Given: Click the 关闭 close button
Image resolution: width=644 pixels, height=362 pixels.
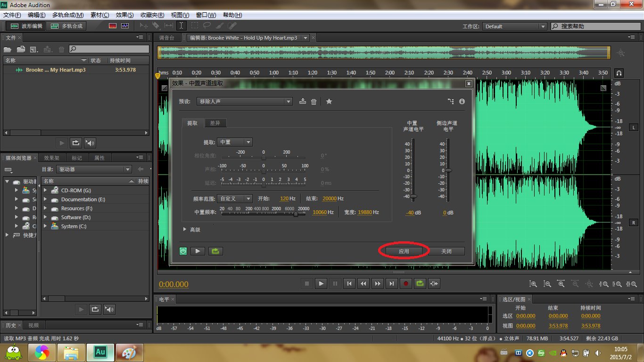Looking at the screenshot, I should click(446, 251).
